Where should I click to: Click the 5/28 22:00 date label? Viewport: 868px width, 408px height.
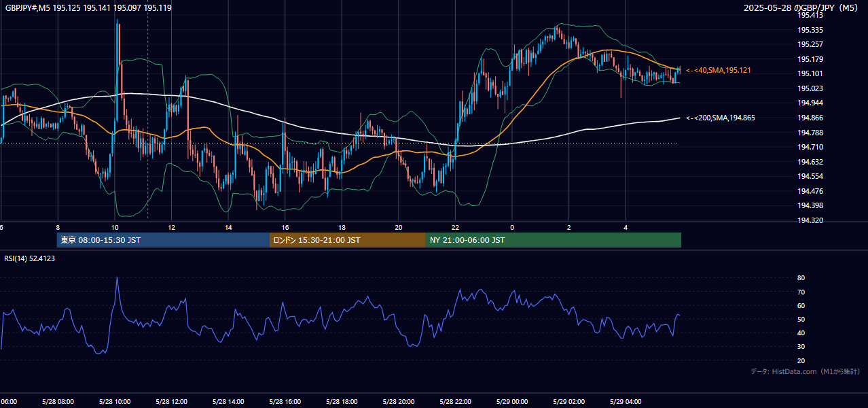click(x=455, y=402)
